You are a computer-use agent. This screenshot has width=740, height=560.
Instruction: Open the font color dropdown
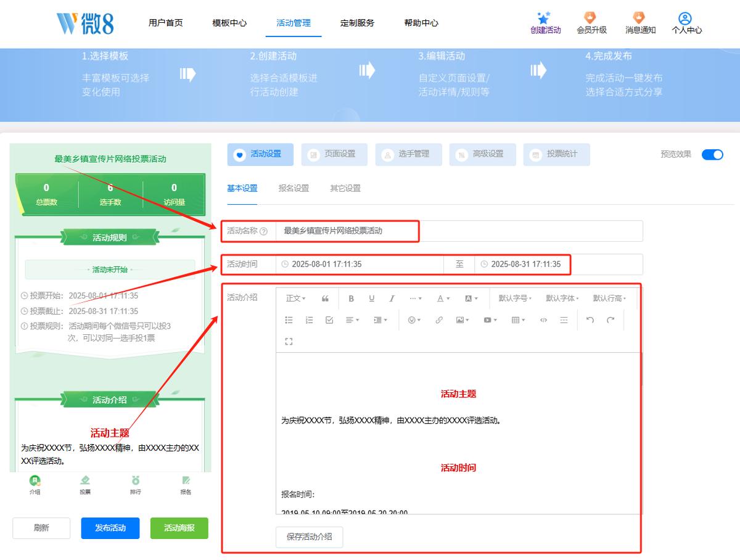point(443,299)
